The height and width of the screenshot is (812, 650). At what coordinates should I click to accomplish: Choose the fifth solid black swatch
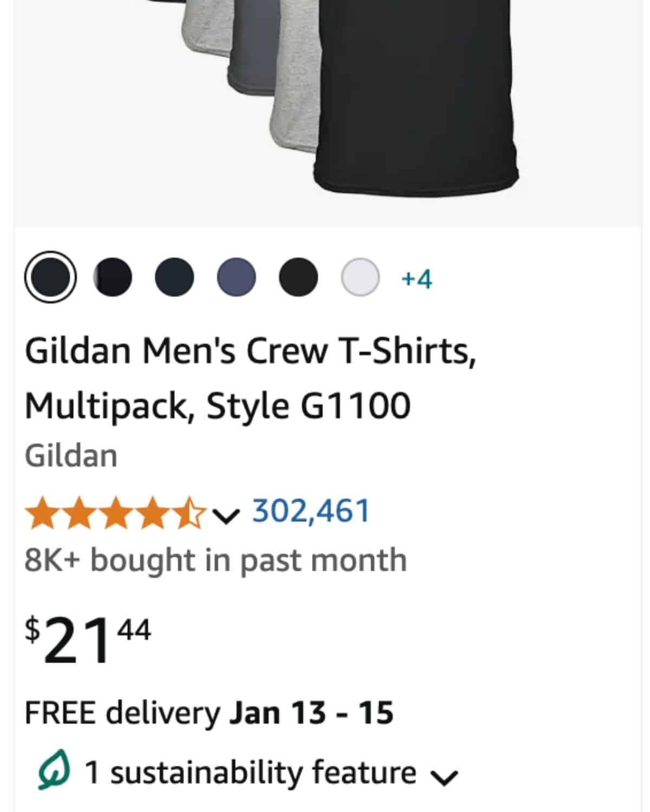tap(298, 277)
